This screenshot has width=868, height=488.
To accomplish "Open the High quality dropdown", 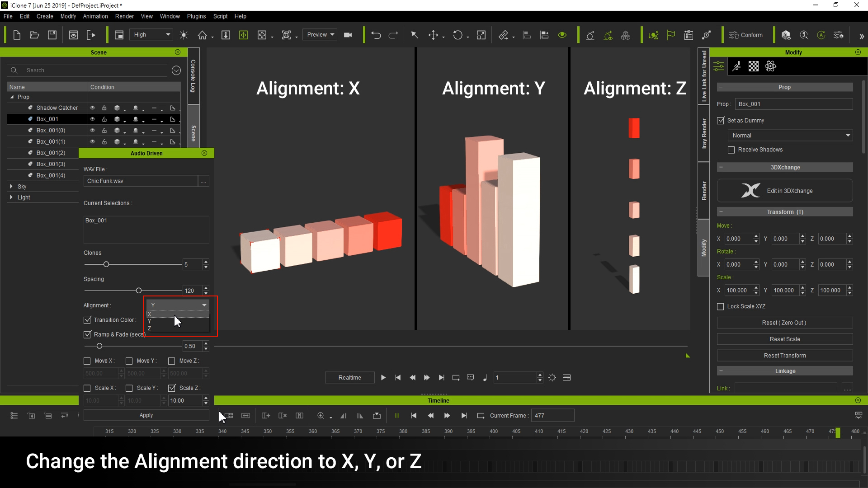I will 151,35.
